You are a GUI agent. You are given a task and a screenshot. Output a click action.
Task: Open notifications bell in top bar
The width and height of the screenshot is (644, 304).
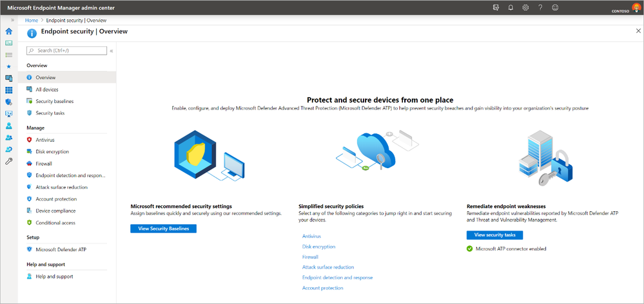[511, 7]
